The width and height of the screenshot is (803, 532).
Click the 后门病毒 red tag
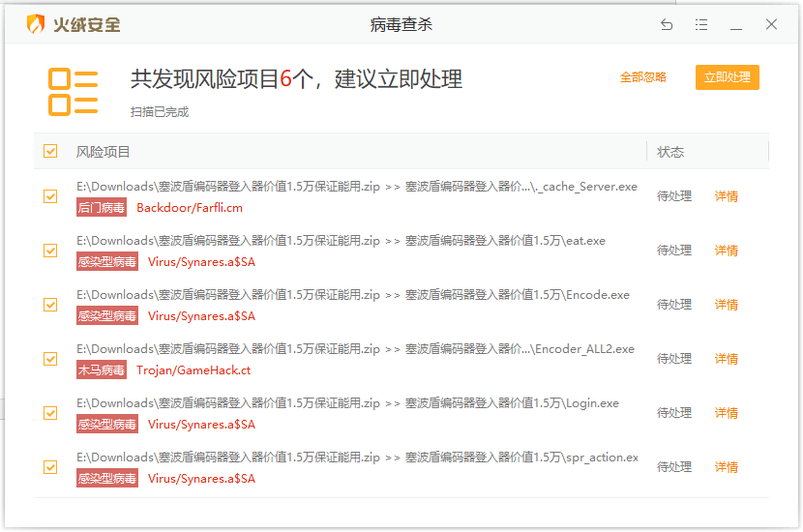(102, 208)
